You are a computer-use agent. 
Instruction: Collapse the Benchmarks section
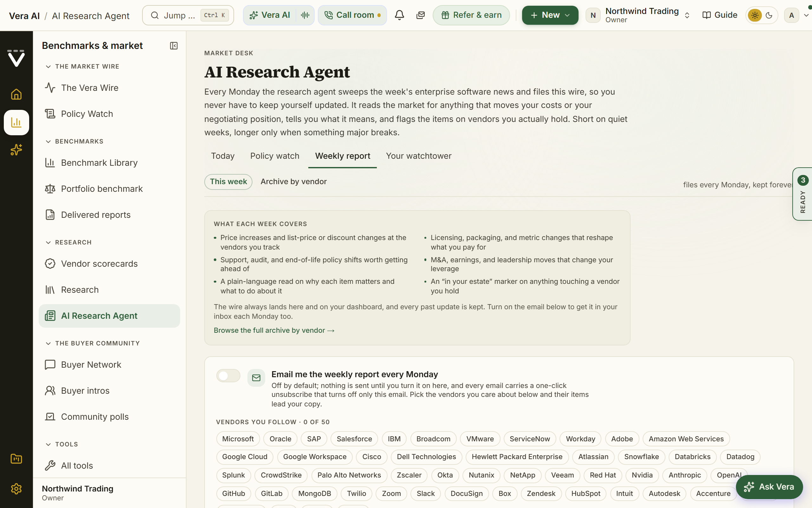click(74, 142)
